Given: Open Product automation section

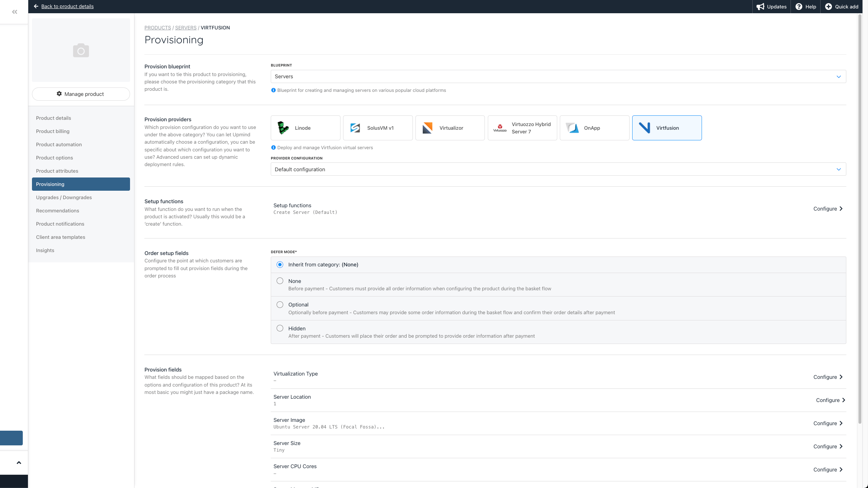Looking at the screenshot, I should (x=81, y=144).
